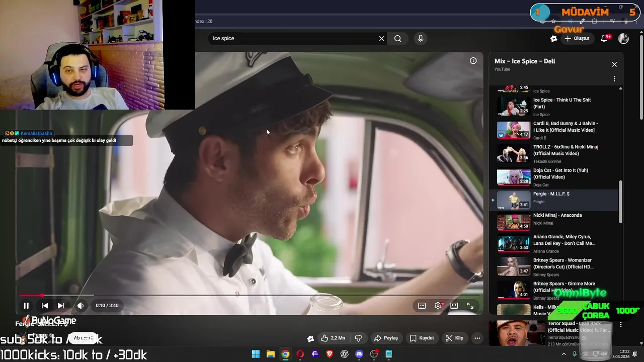Viewport: 644px width, 362px height.
Task: Open more actions ellipsis below the video
Action: (477, 338)
